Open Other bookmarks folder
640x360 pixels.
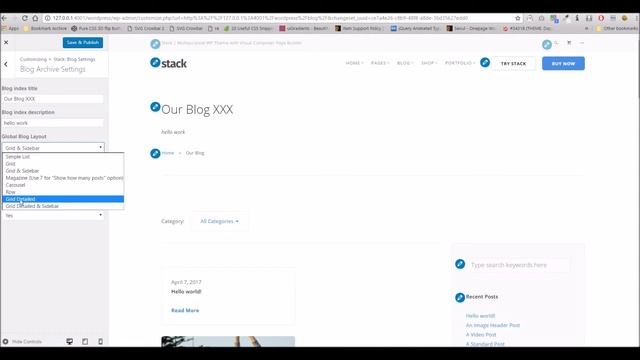tap(616, 29)
